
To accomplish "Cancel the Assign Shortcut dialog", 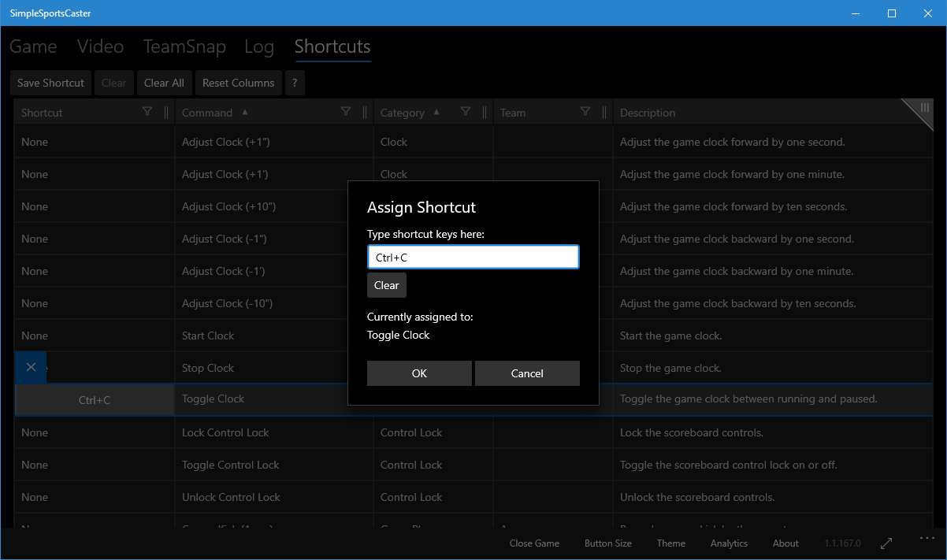I will tap(527, 373).
